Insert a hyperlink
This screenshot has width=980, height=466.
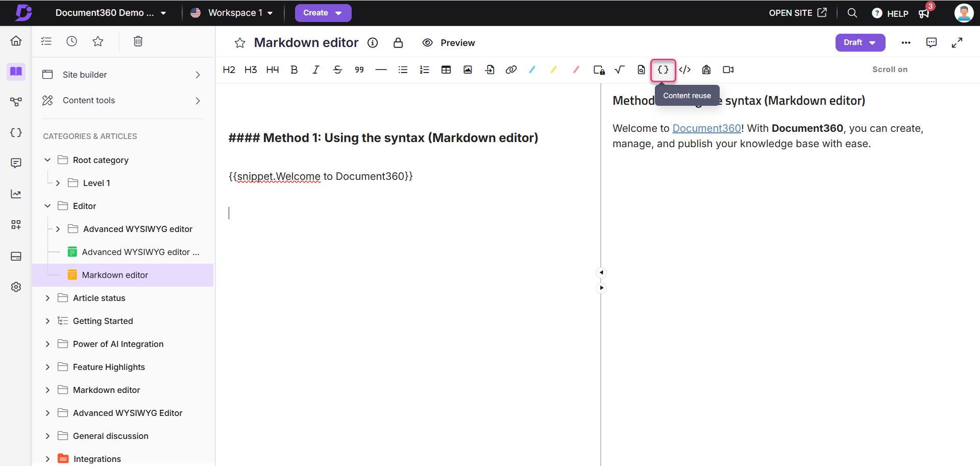pos(511,69)
